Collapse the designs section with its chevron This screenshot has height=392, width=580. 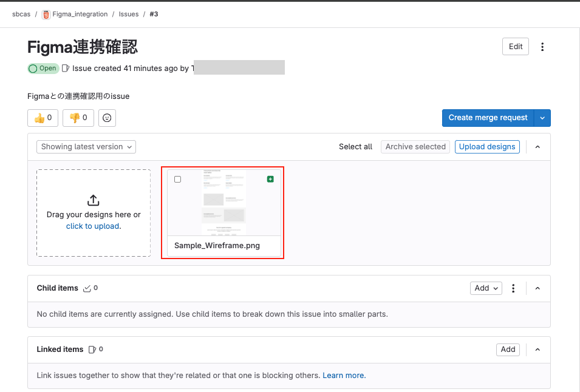pyautogui.click(x=537, y=146)
